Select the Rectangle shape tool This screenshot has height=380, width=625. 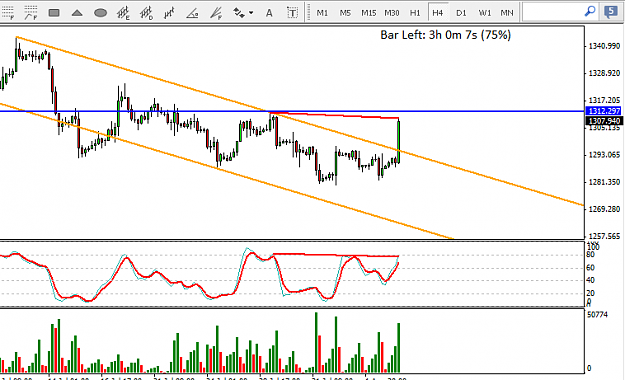54,13
